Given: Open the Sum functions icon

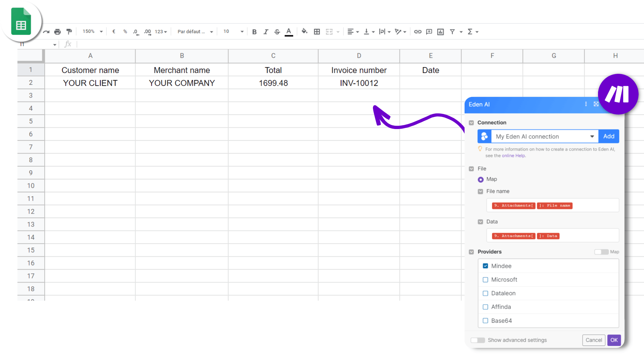Looking at the screenshot, I should [x=471, y=32].
